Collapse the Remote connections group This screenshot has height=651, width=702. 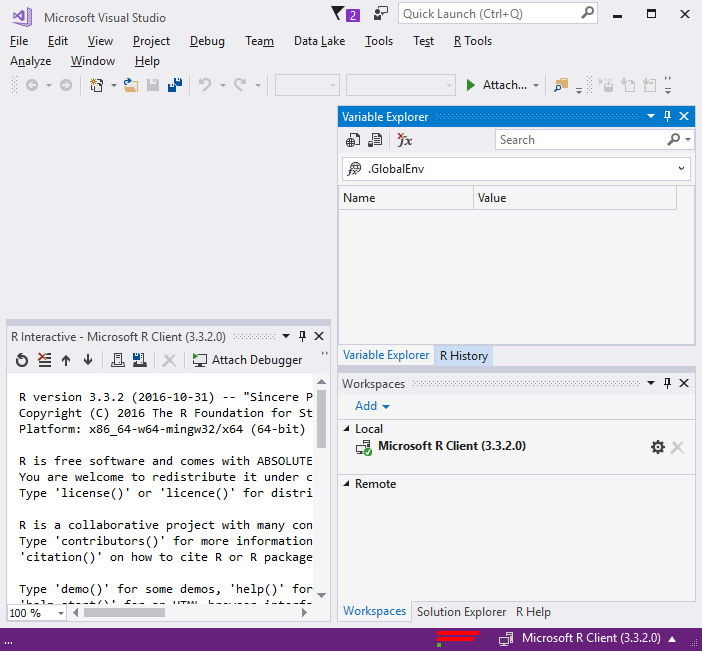[x=346, y=484]
